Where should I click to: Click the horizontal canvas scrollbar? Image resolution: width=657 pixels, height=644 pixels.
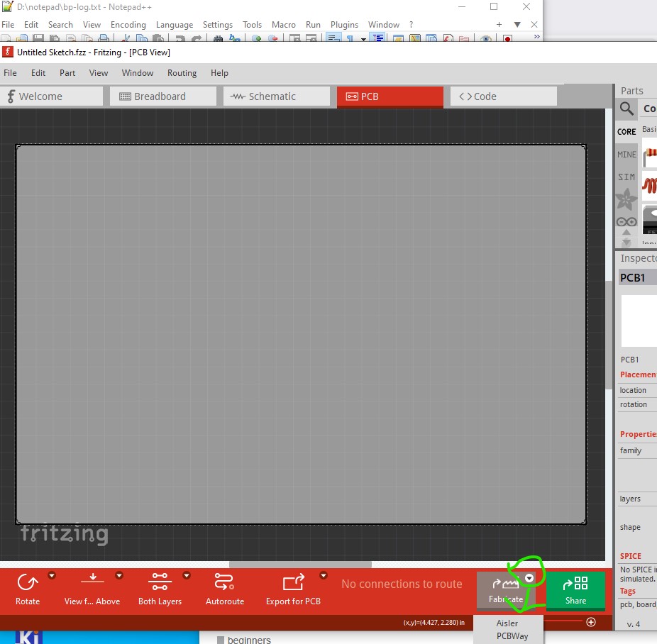(299, 565)
